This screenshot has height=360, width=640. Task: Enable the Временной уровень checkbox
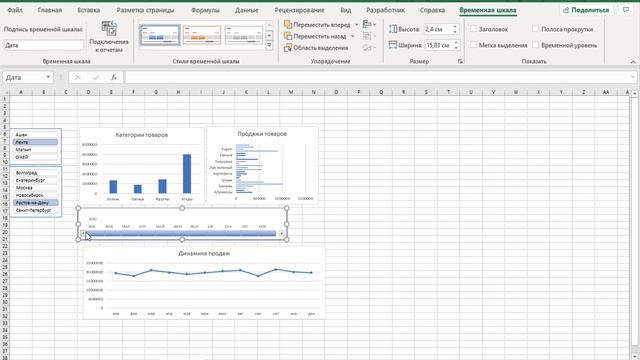[x=536, y=45]
